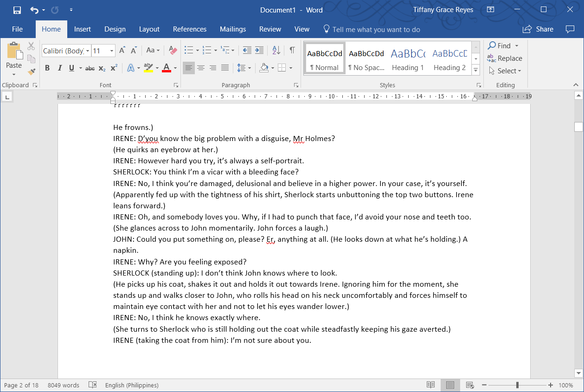The height and width of the screenshot is (392, 584).
Task: Toggle bold formatting on the Font group
Action: [x=47, y=68]
